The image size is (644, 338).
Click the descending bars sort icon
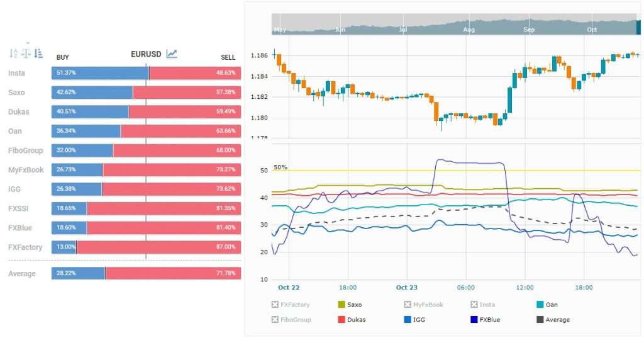tap(38, 54)
